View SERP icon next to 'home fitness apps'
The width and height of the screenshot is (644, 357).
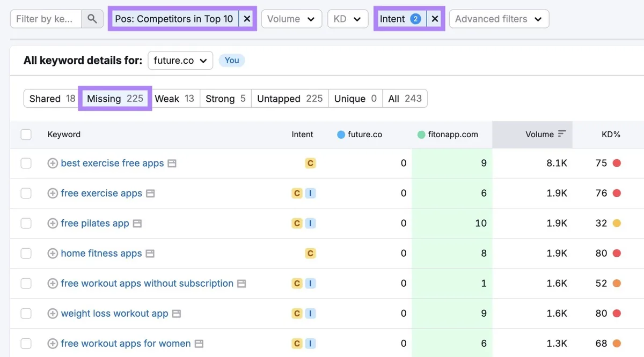(150, 254)
